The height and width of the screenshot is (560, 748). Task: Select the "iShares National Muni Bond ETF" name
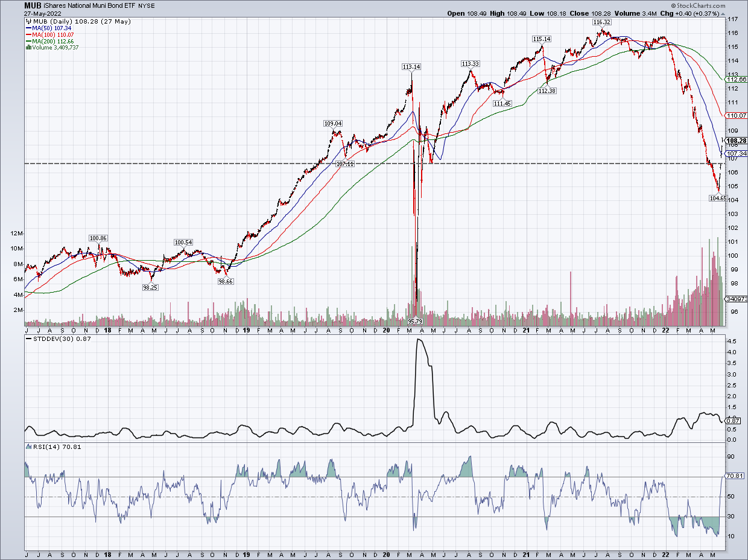(x=88, y=6)
